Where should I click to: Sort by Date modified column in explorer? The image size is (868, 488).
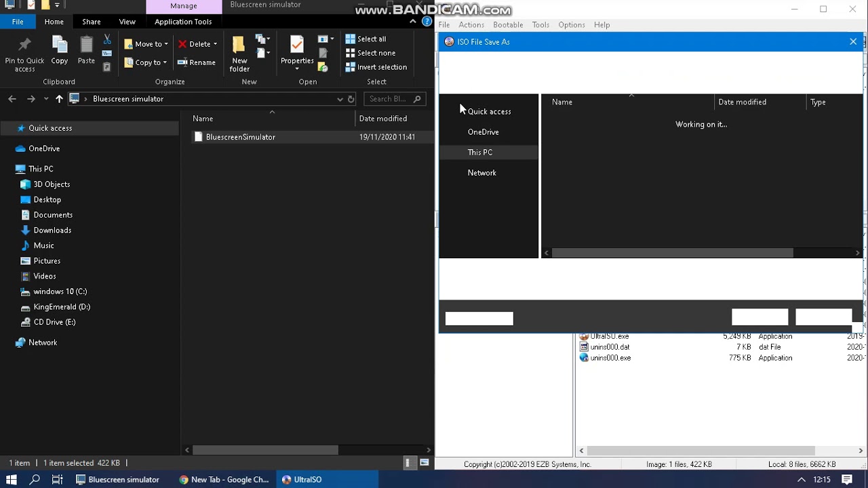382,119
